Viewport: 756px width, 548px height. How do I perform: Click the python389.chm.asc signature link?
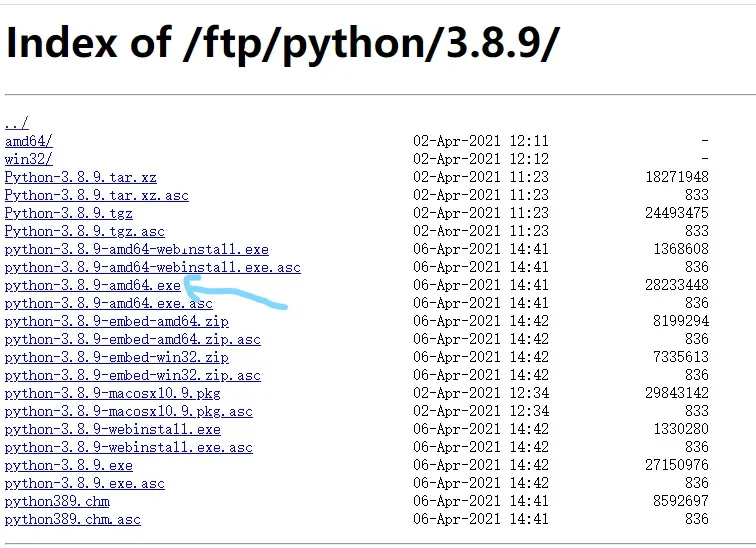(72, 519)
